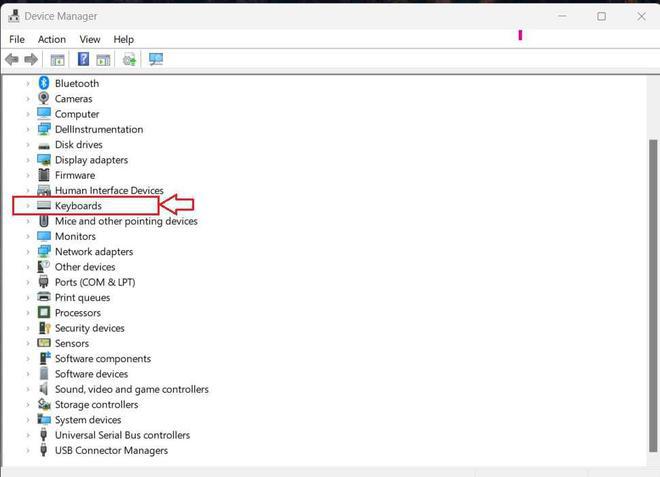Click the Print queues printer icon
The height and width of the screenshot is (477, 660).
(x=44, y=297)
